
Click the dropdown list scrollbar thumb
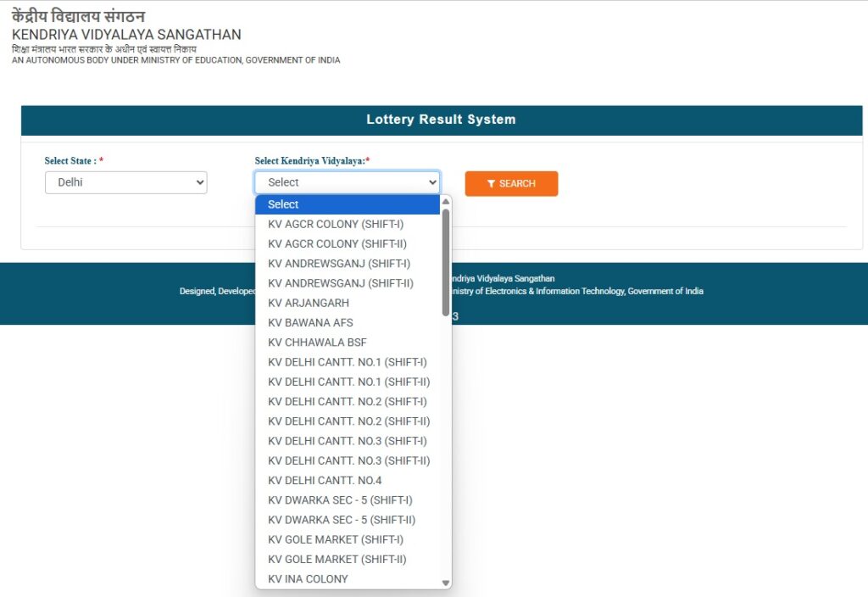click(x=446, y=263)
